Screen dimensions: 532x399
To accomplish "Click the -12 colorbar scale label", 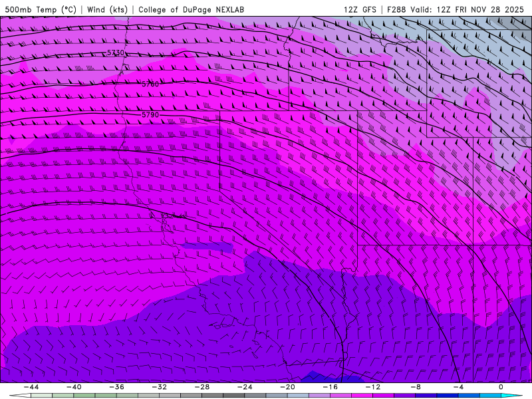I will tap(373, 387).
